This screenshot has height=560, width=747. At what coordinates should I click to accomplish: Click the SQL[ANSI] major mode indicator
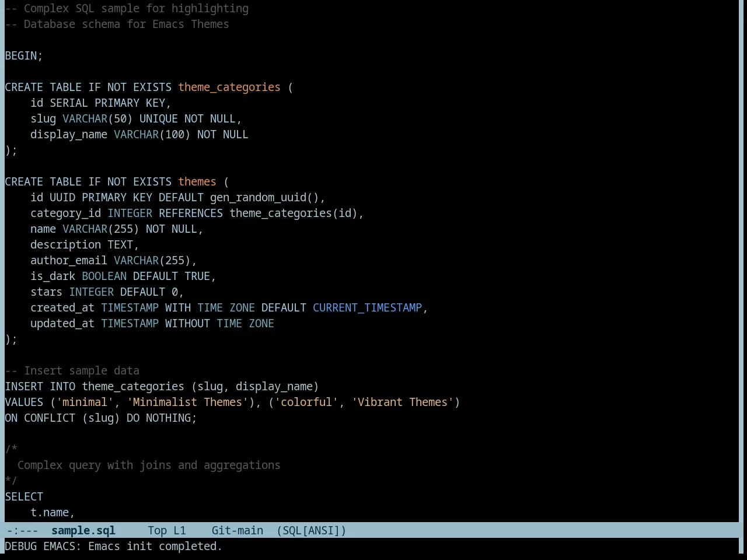tap(312, 530)
